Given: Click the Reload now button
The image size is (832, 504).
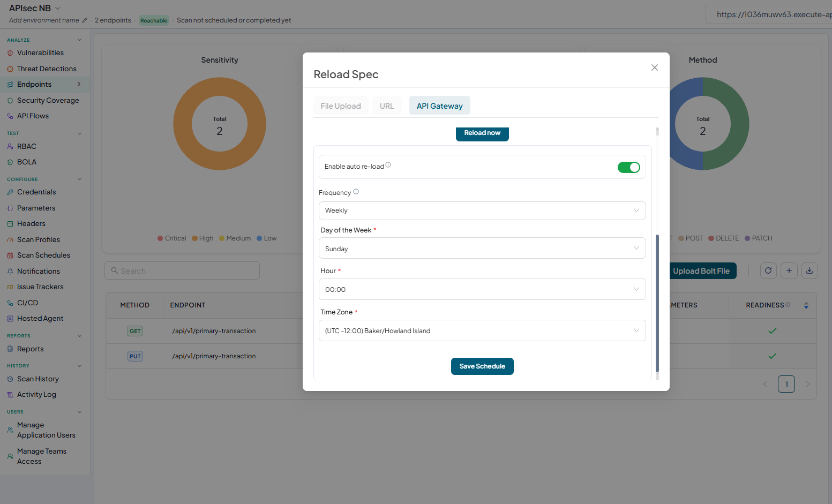Looking at the screenshot, I should click(x=482, y=133).
